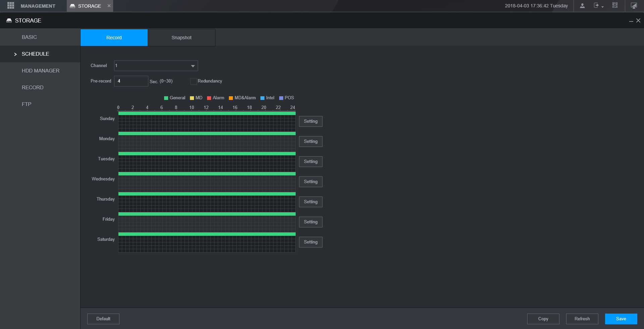Select the Alarm red record type swatch
Image resolution: width=644 pixels, height=329 pixels.
tap(209, 98)
